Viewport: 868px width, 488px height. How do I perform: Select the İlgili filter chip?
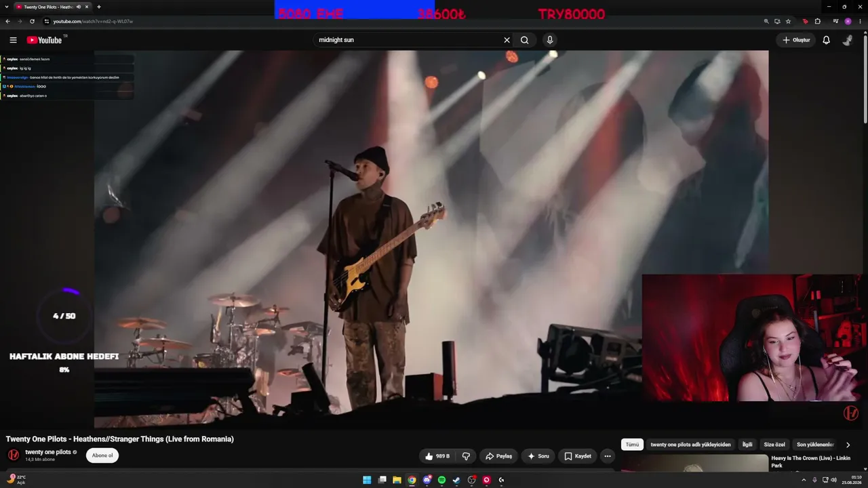coord(747,445)
